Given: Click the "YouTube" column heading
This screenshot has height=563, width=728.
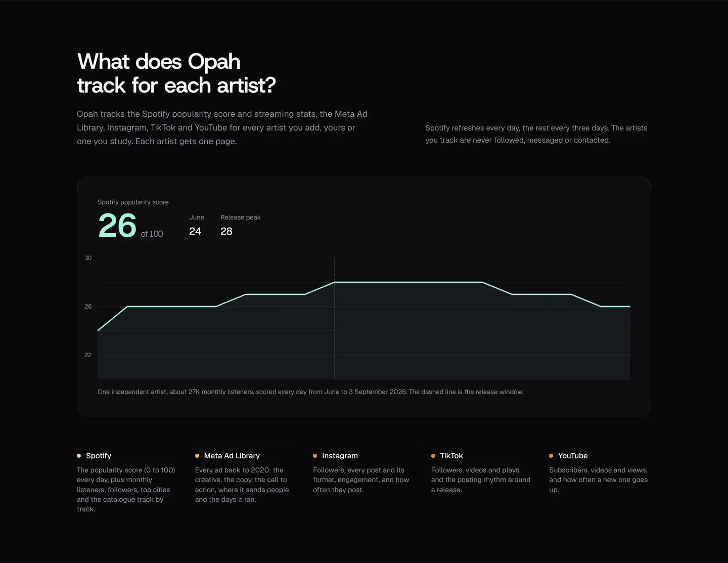Looking at the screenshot, I should [x=573, y=456].
